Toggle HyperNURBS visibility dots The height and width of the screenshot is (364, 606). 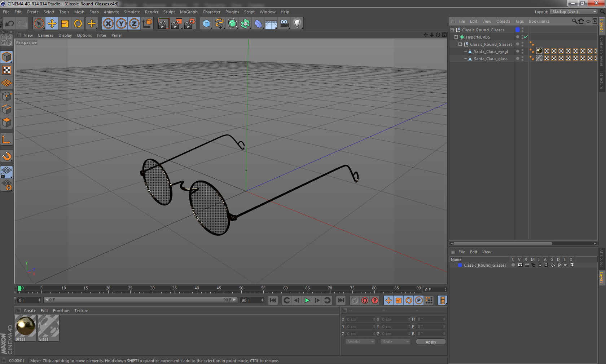click(522, 37)
